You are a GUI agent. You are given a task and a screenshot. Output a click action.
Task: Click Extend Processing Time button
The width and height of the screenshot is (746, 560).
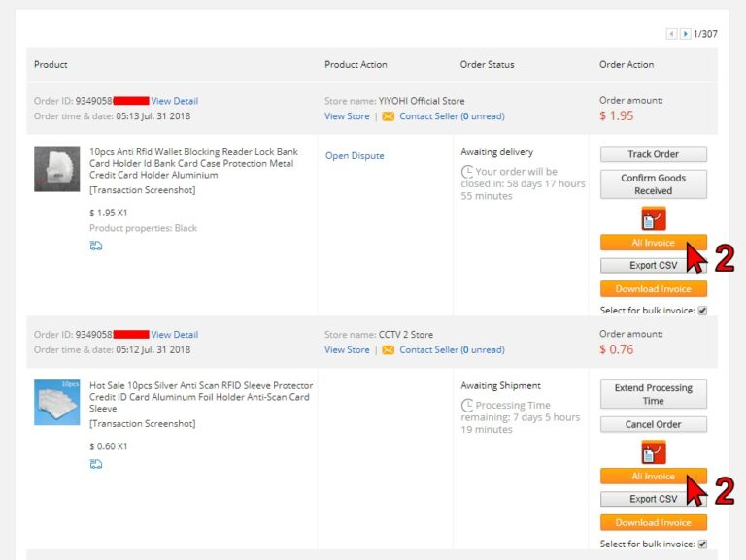(x=653, y=394)
